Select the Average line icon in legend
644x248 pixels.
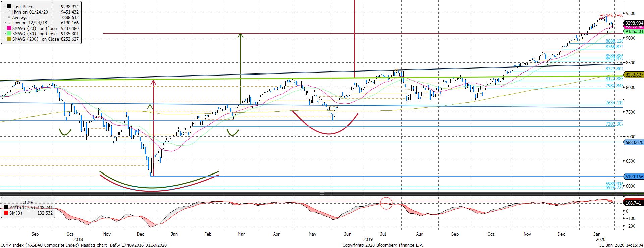8,17
